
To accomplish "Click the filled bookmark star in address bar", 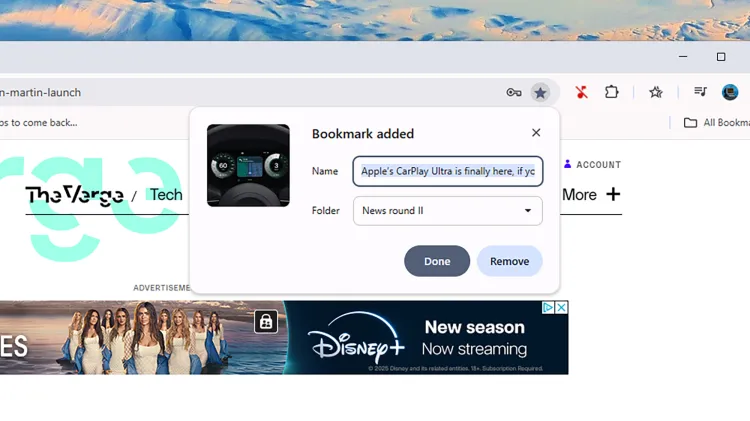I will pyautogui.click(x=540, y=93).
